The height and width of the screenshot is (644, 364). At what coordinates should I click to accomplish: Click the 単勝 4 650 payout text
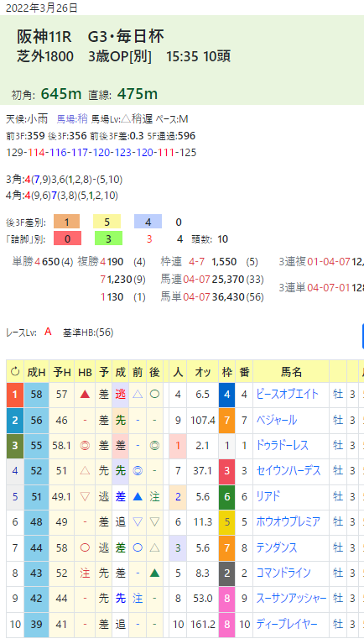(43, 262)
